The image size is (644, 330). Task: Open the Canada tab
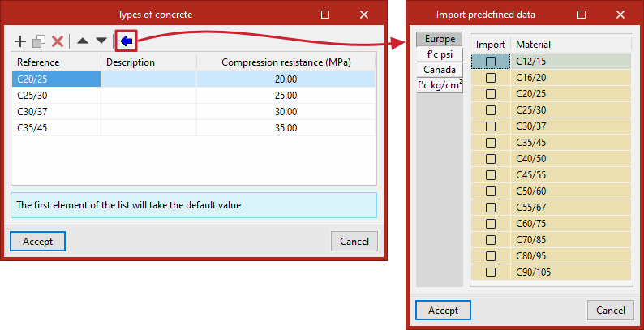(x=440, y=70)
